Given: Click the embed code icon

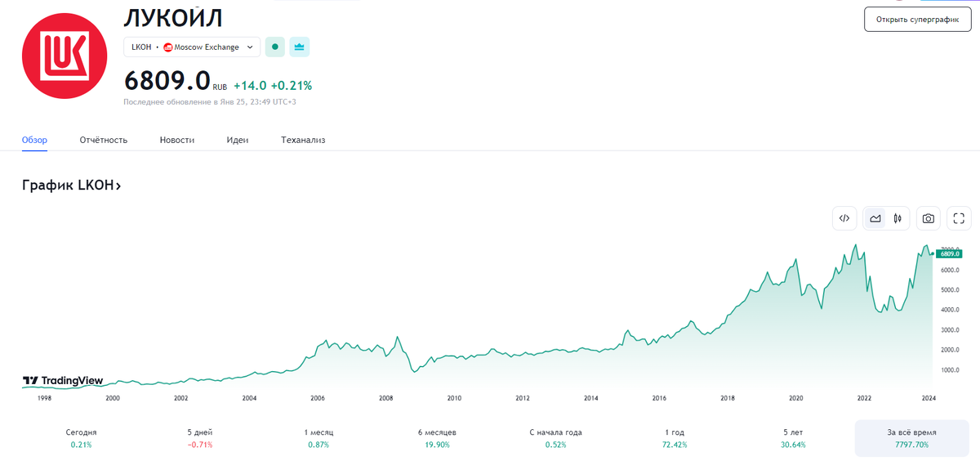Looking at the screenshot, I should tap(845, 218).
